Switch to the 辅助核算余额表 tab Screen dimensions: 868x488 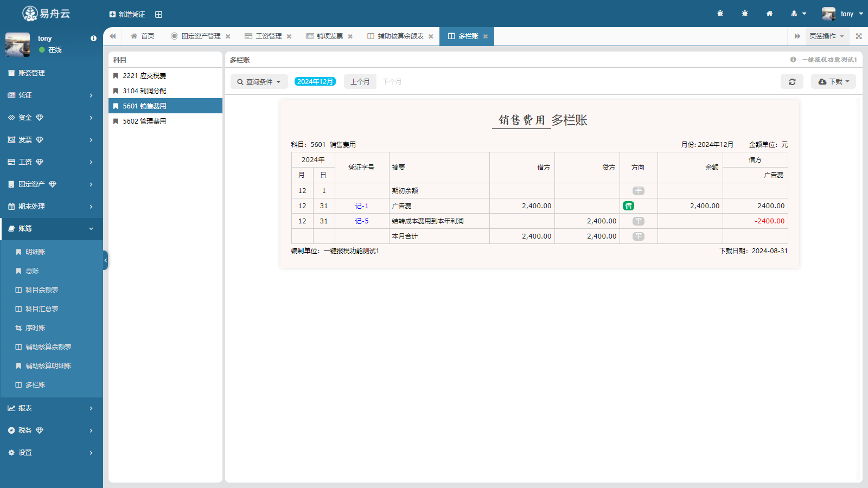click(395, 36)
